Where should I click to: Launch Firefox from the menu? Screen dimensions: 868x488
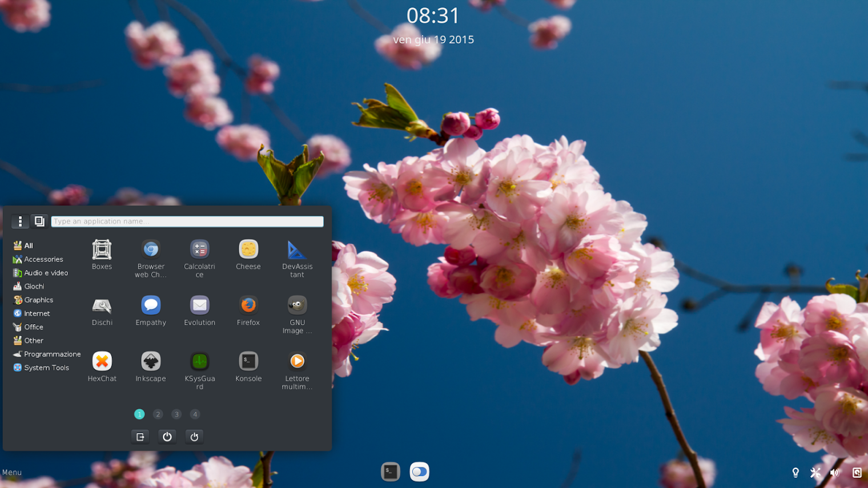pyautogui.click(x=248, y=304)
